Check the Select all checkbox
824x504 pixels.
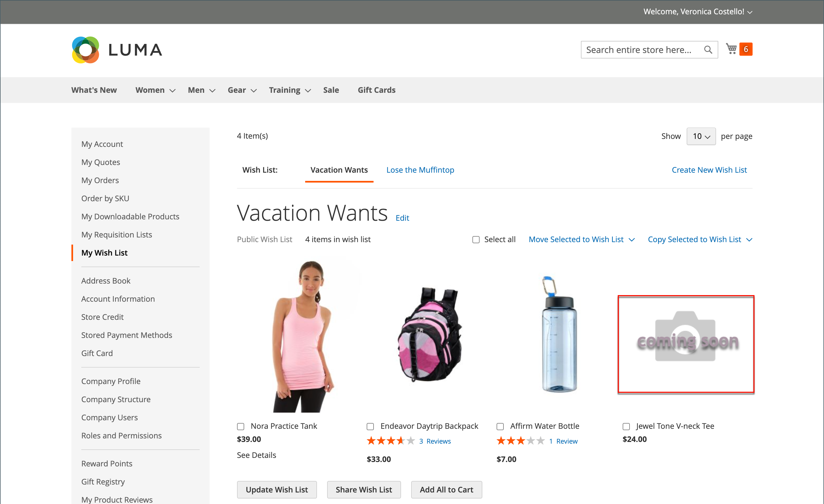pos(476,240)
